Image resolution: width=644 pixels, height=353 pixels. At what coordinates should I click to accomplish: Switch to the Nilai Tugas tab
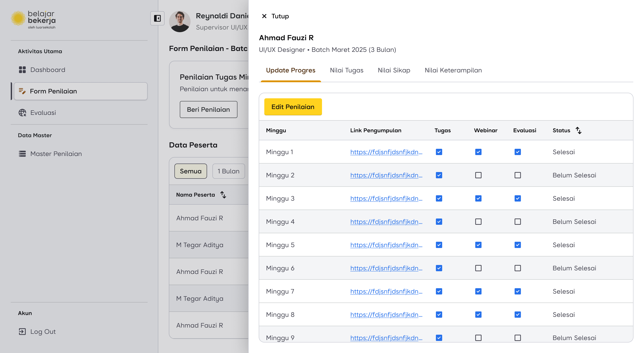pos(347,70)
